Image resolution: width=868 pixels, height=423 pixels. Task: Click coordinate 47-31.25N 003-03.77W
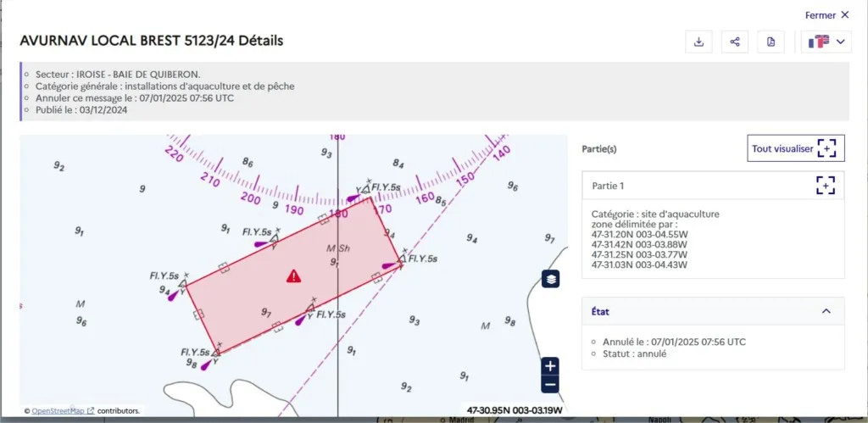pyautogui.click(x=639, y=254)
